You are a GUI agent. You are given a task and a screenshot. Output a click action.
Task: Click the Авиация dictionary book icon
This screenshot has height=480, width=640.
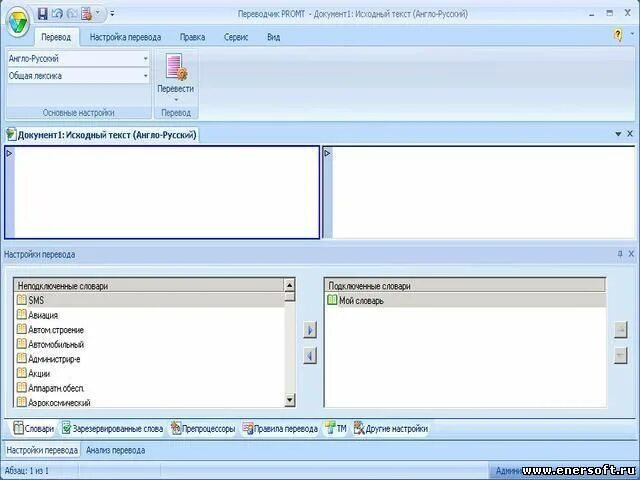click(22, 315)
